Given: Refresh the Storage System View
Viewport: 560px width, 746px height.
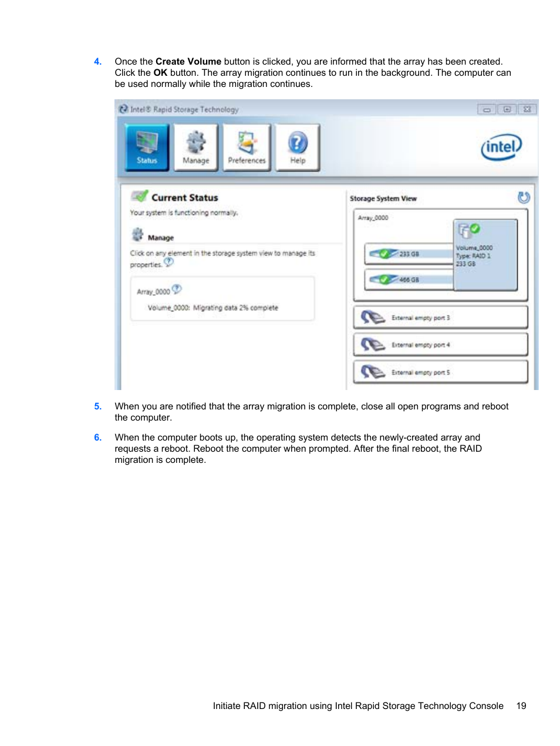Looking at the screenshot, I should pos(524,197).
